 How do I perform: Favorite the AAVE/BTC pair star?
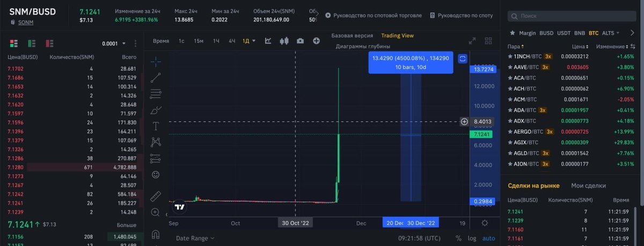[x=510, y=67]
